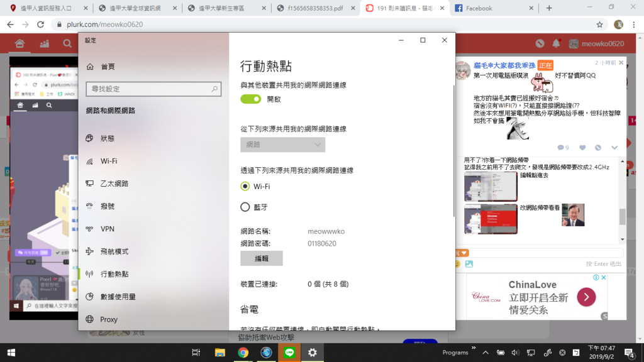
Task: Click the 編輯 edit button
Action: click(x=261, y=258)
